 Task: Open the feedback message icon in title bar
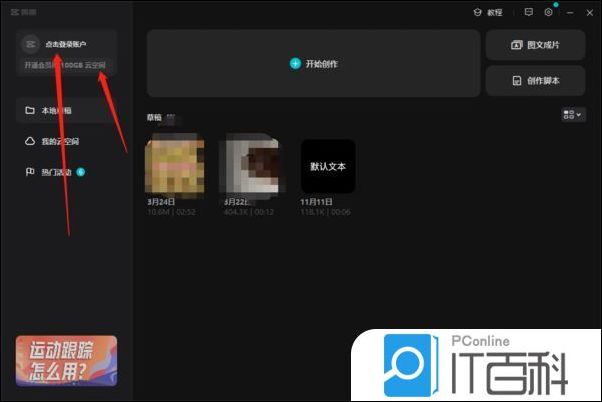[529, 12]
